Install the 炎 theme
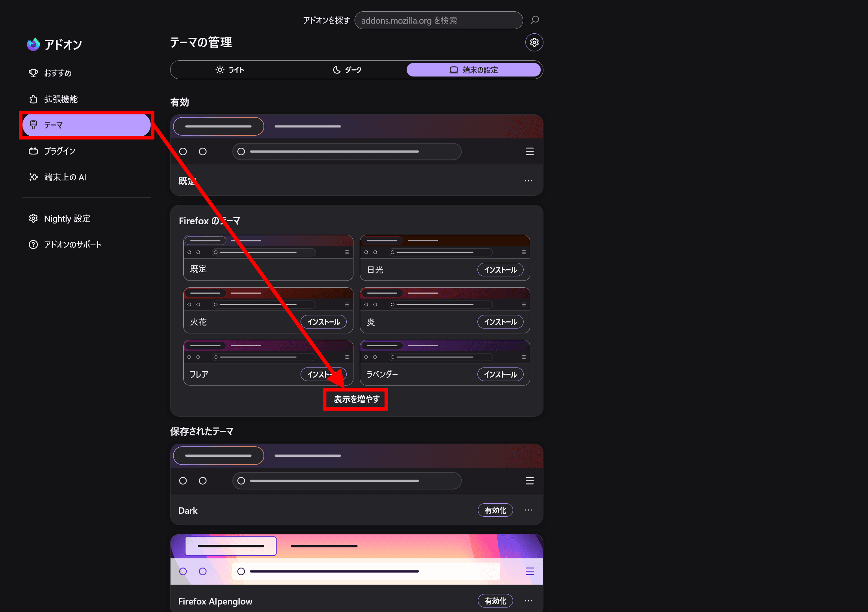 pyautogui.click(x=500, y=322)
